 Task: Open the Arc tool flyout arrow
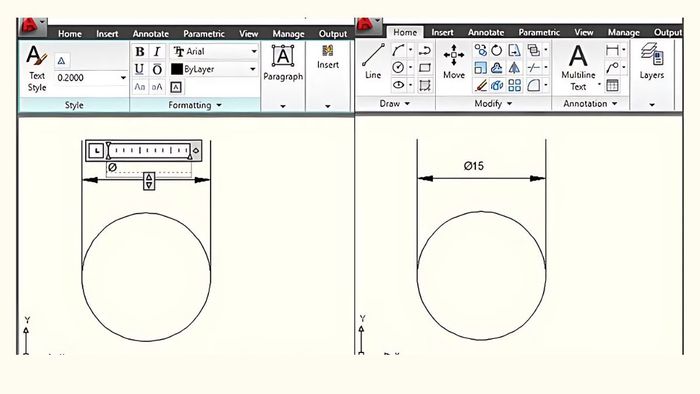(410, 50)
